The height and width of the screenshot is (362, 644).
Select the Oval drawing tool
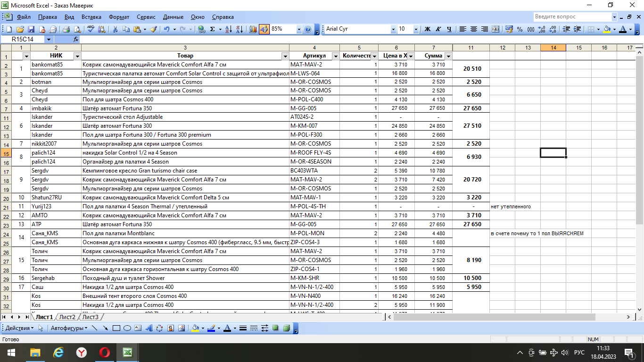pos(127,328)
